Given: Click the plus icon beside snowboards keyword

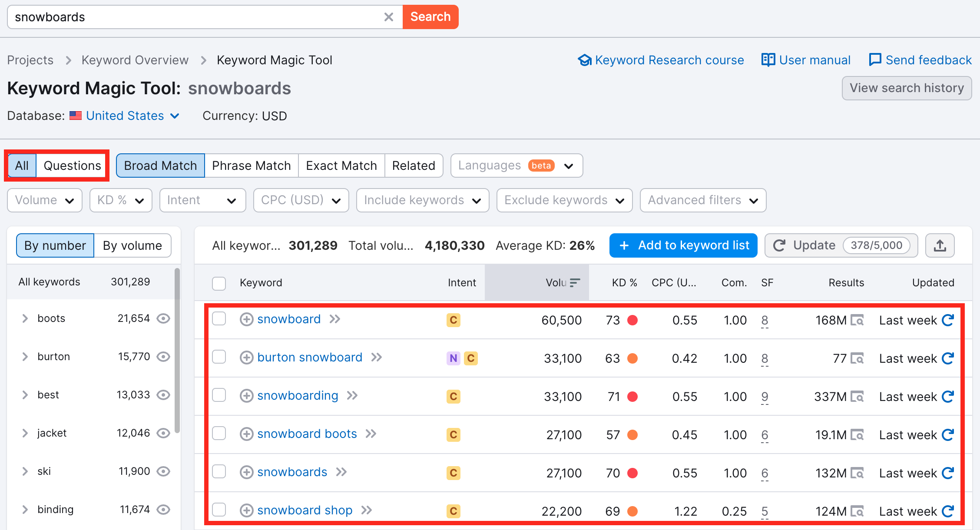Looking at the screenshot, I should [246, 472].
